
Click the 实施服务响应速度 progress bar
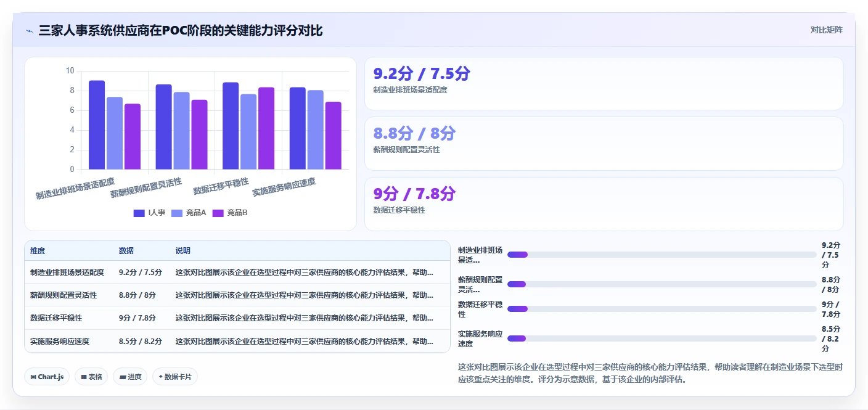(x=662, y=338)
